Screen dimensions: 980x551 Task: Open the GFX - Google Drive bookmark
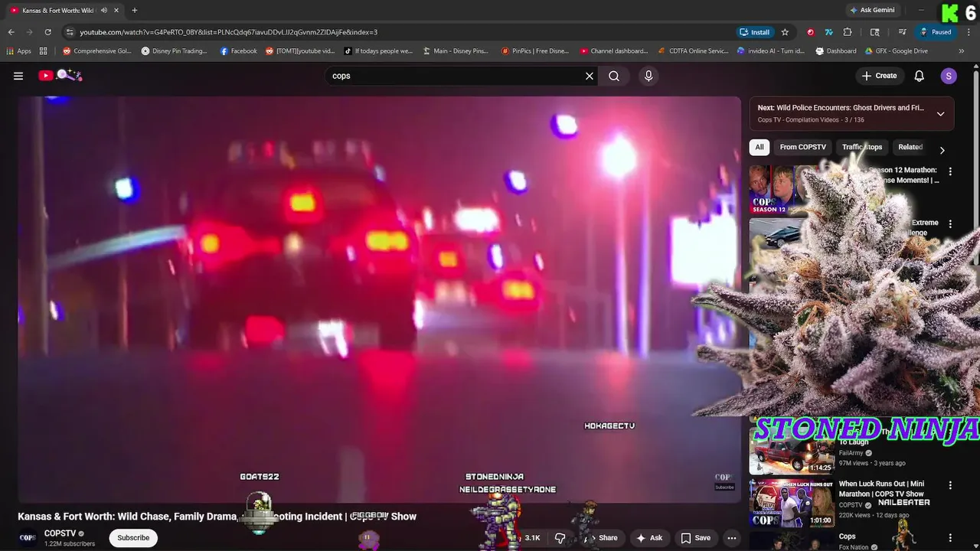(896, 51)
